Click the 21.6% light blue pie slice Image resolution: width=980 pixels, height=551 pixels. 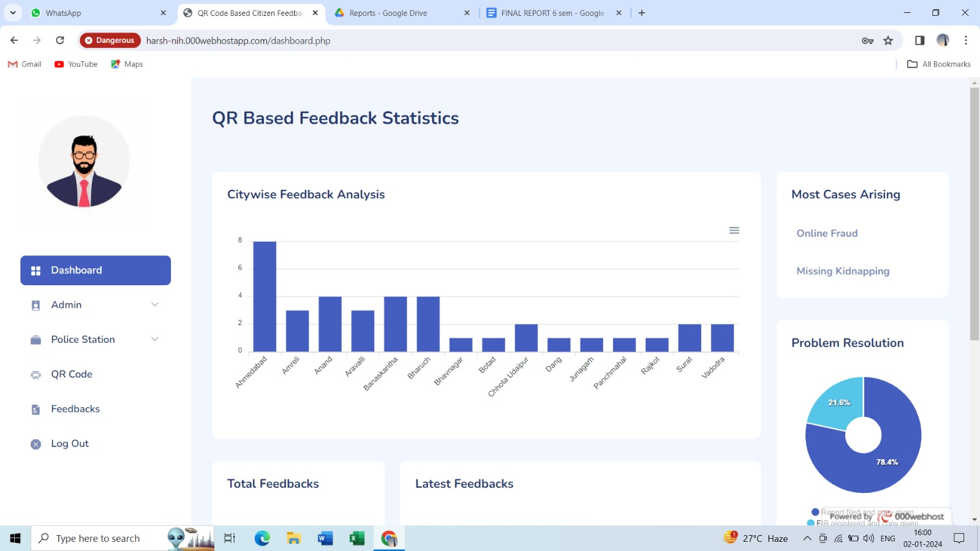click(x=839, y=403)
